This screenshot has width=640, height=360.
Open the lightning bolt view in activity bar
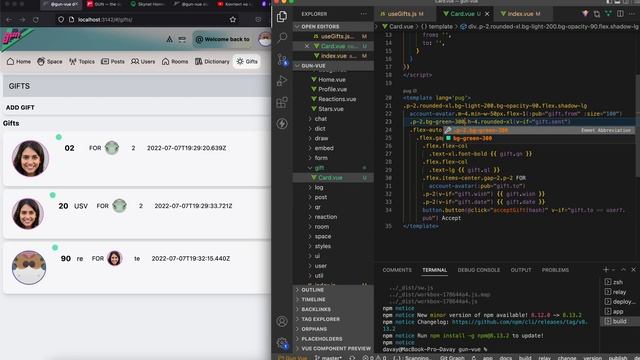point(282,123)
